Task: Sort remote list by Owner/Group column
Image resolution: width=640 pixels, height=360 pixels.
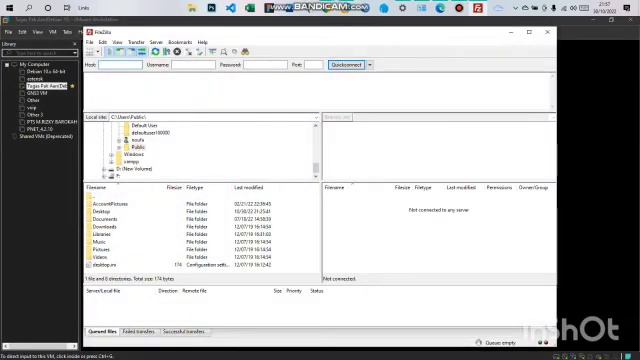Action: tap(533, 187)
